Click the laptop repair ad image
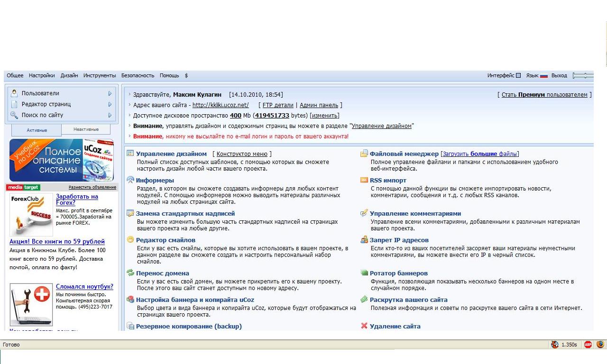 tap(31, 304)
